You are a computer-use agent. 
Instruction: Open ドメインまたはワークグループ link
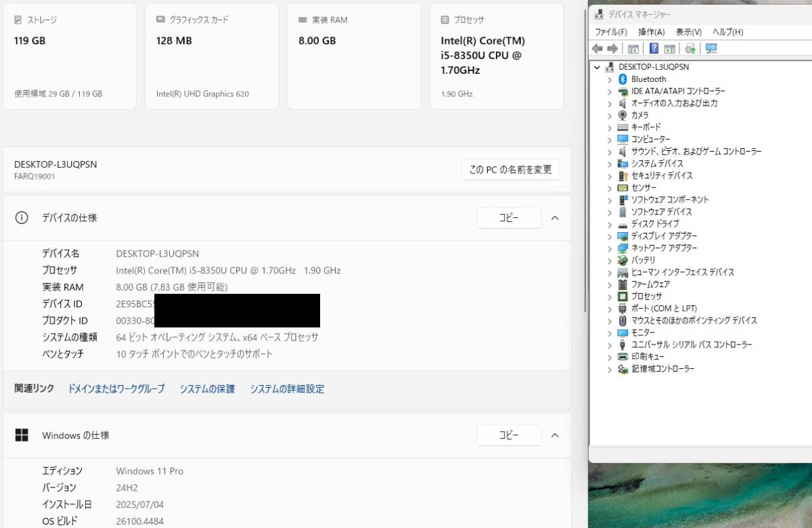click(116, 389)
